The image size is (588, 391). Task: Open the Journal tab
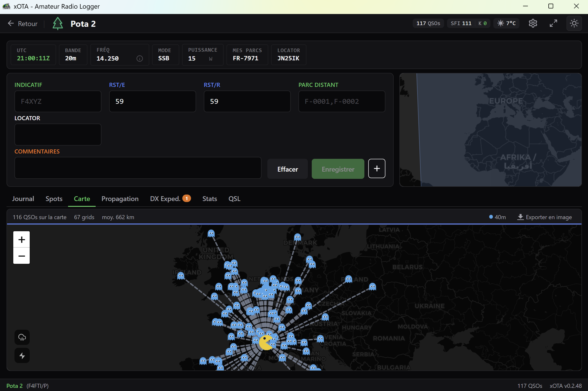(x=23, y=199)
